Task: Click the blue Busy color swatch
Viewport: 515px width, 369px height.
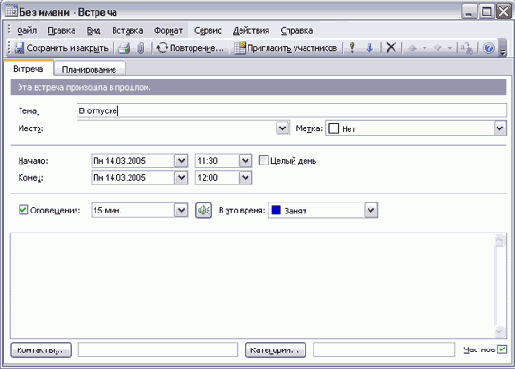Action: [x=276, y=210]
